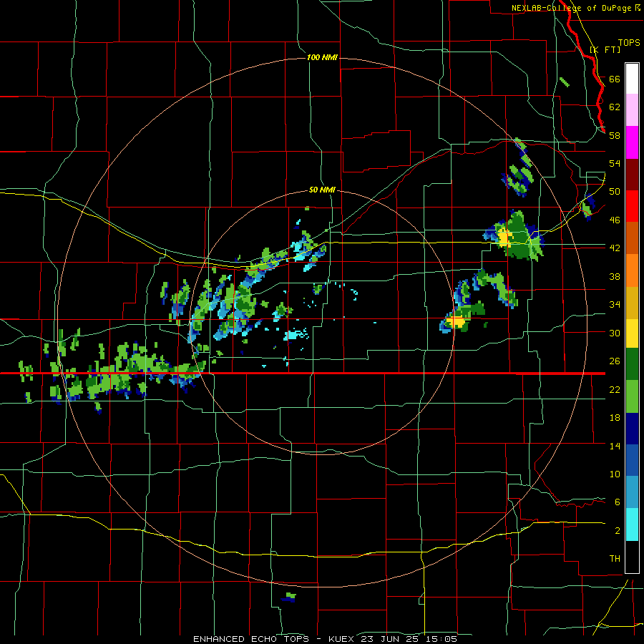Click the 30 legend value
The height and width of the screenshot is (644, 644).
click(615, 333)
